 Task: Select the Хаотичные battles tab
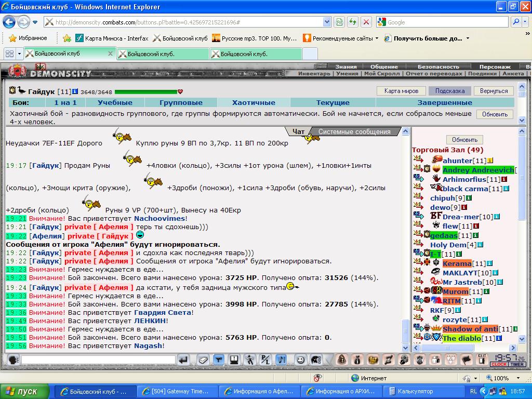click(x=254, y=102)
